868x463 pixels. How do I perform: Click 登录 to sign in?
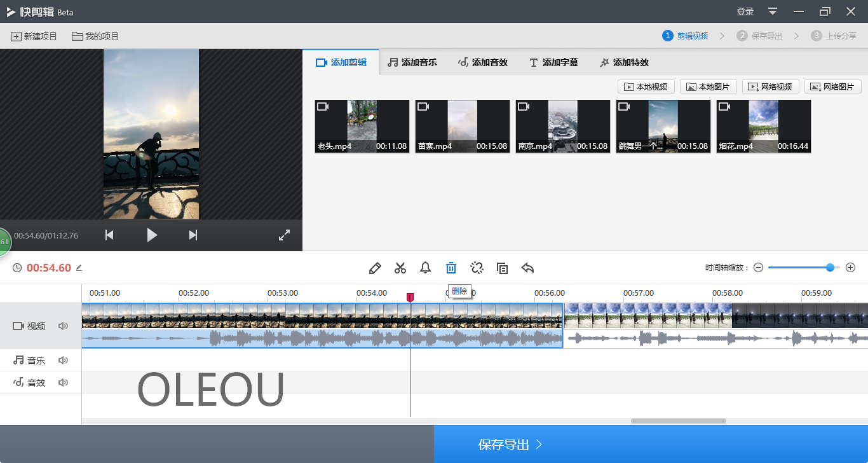(x=745, y=11)
